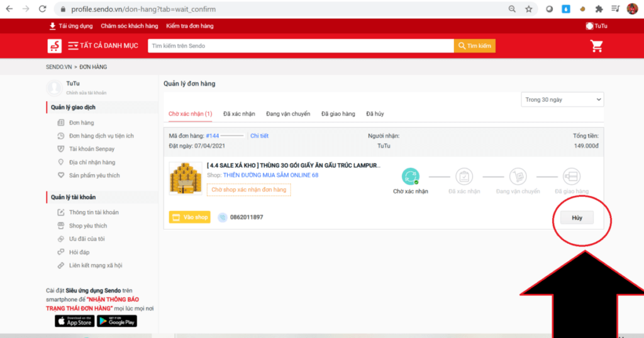644x338 pixels.
Task: Click the phone icon beside 0862011897
Action: click(x=222, y=217)
